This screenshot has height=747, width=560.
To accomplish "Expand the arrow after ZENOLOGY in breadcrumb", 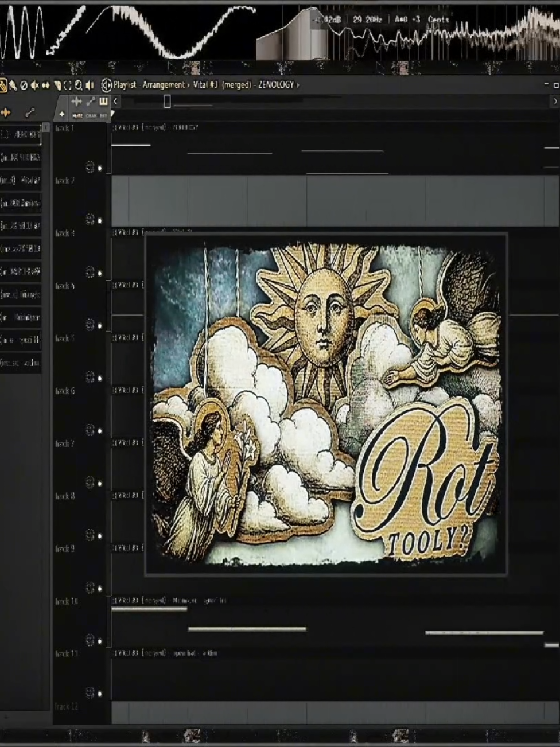I will tap(298, 85).
